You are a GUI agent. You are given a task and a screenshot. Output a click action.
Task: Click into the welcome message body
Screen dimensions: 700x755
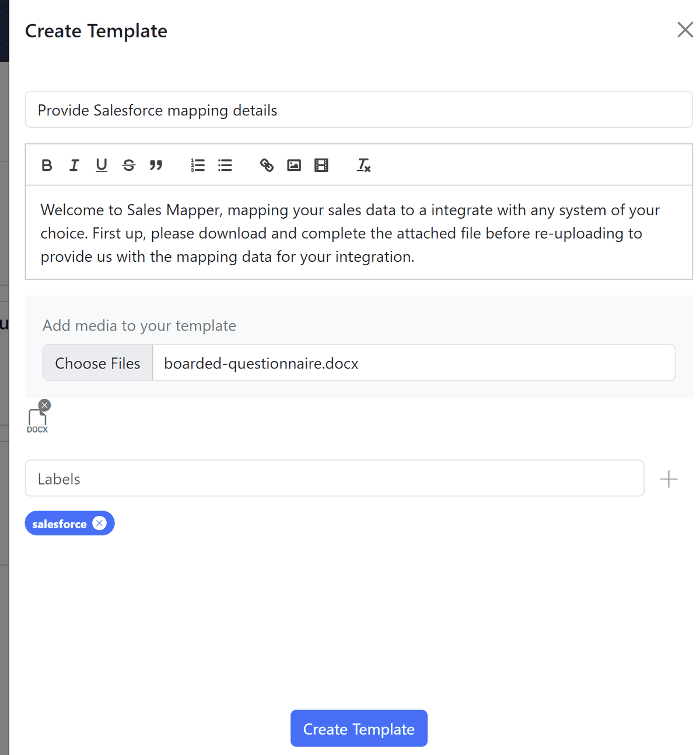358,233
